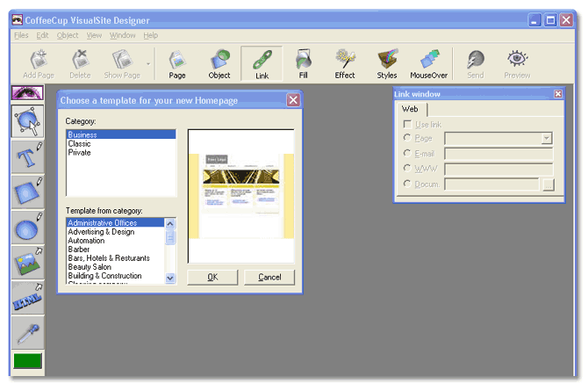The width and height of the screenshot is (588, 391).
Task: Select Bars, Hotels & Resturants template
Action: pos(116,258)
